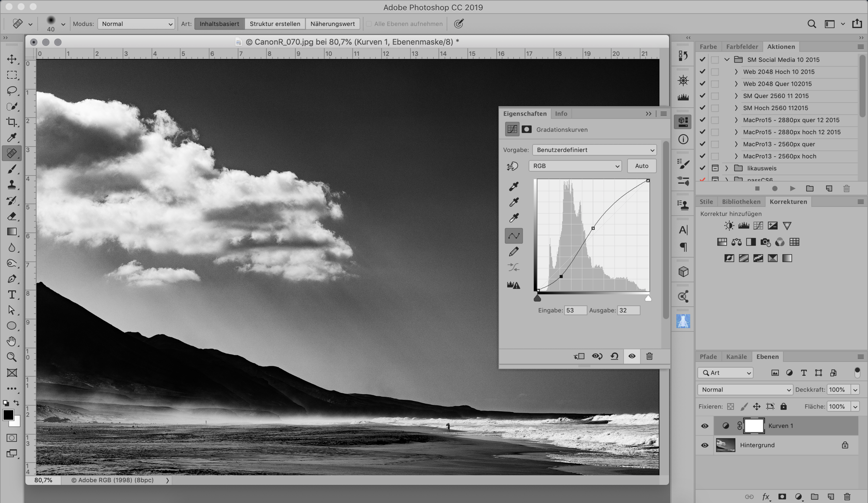The height and width of the screenshot is (503, 868).
Task: Select the Move tool
Action: 11,59
